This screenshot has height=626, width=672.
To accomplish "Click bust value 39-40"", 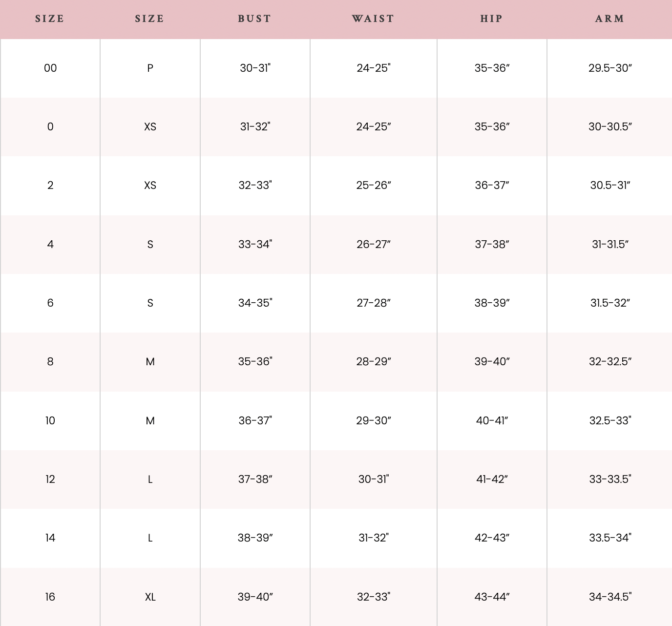I will 255,597.
